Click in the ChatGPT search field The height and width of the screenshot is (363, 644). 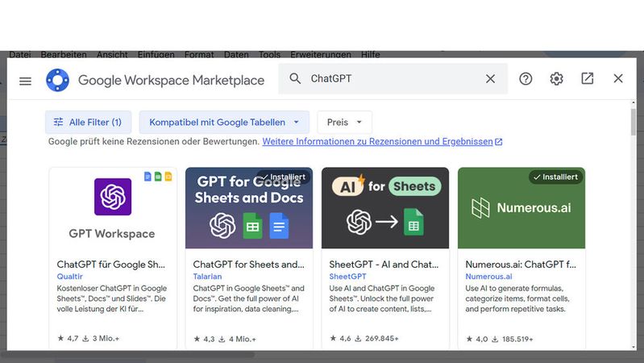[393, 78]
